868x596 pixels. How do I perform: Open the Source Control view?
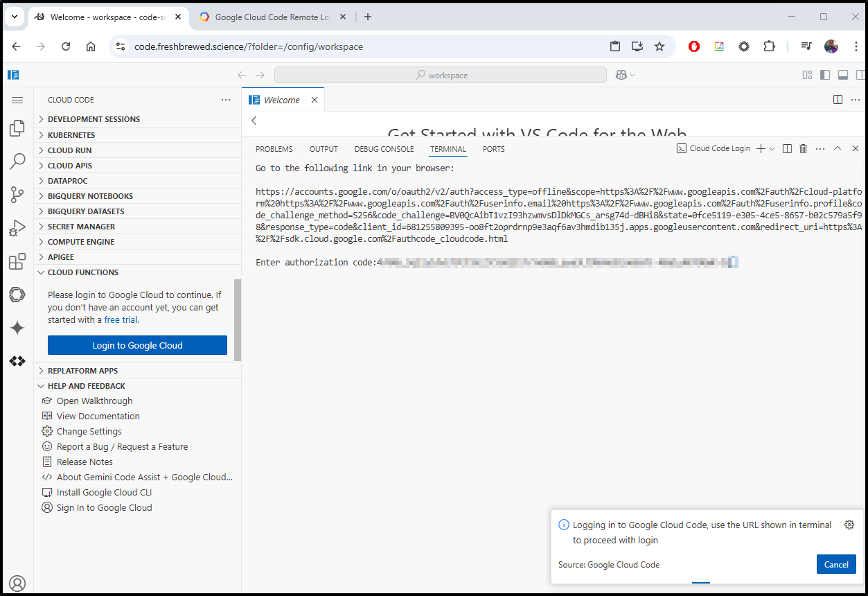tap(17, 195)
